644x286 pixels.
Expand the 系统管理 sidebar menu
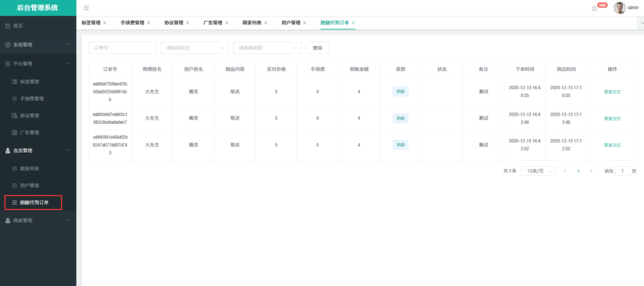pyautogui.click(x=38, y=45)
